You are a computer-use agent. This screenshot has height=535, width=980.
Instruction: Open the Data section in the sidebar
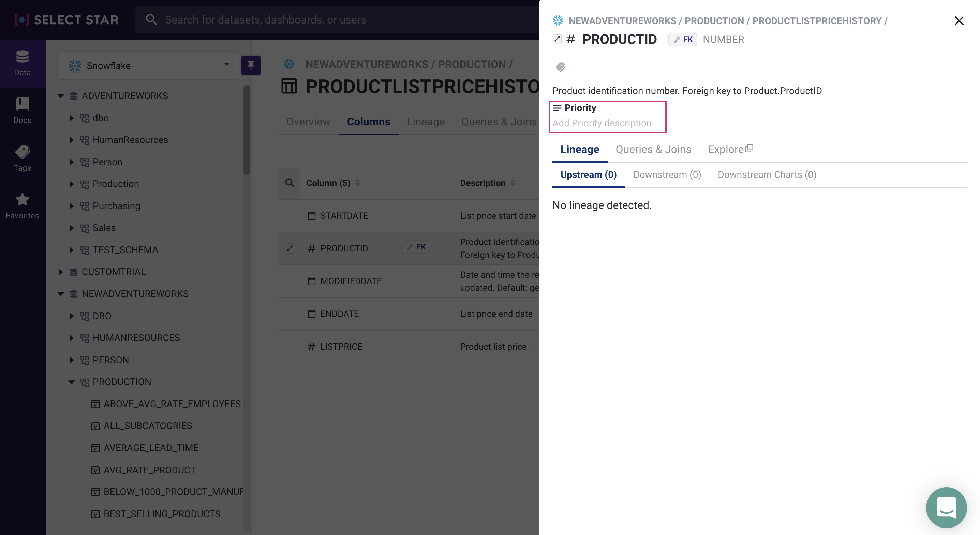click(23, 63)
